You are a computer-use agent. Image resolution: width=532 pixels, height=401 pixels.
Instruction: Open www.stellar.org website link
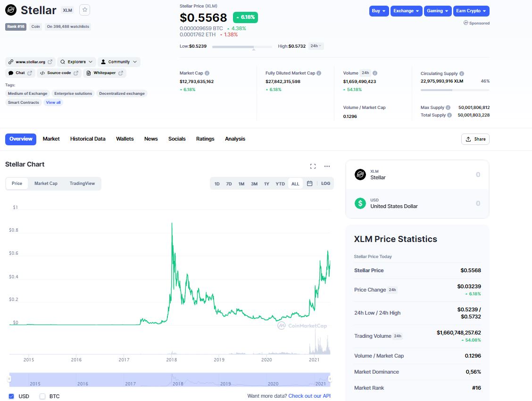coord(30,62)
